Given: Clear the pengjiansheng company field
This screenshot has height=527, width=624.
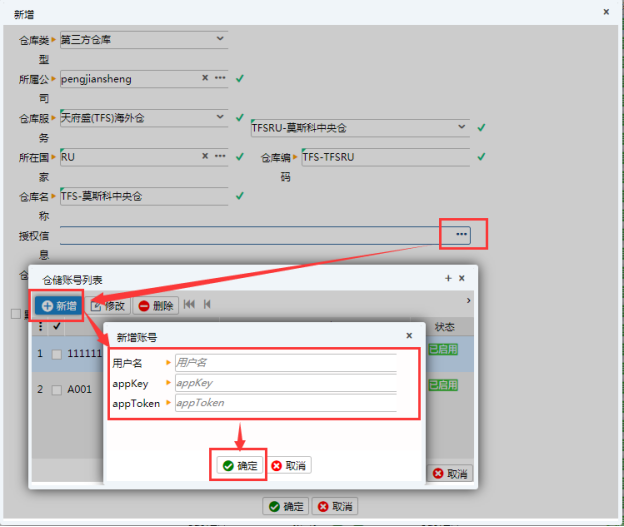Looking at the screenshot, I should [x=205, y=78].
